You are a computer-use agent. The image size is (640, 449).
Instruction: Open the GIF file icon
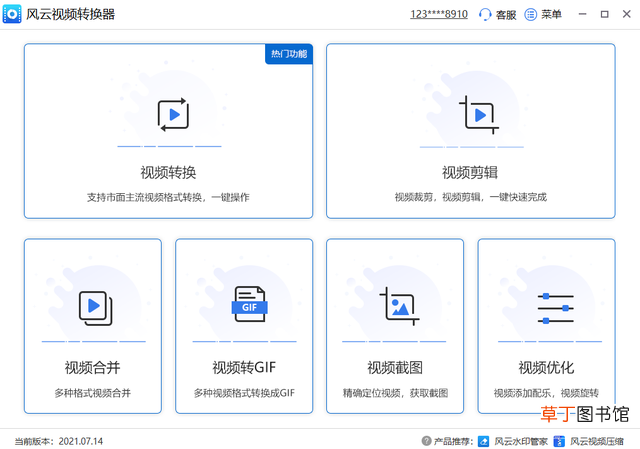click(x=249, y=304)
